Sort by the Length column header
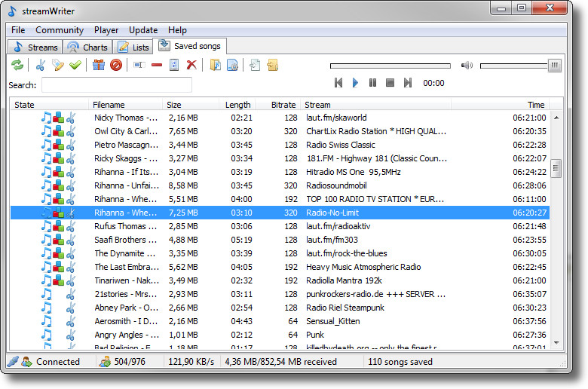The width and height of the screenshot is (588, 389). point(237,105)
